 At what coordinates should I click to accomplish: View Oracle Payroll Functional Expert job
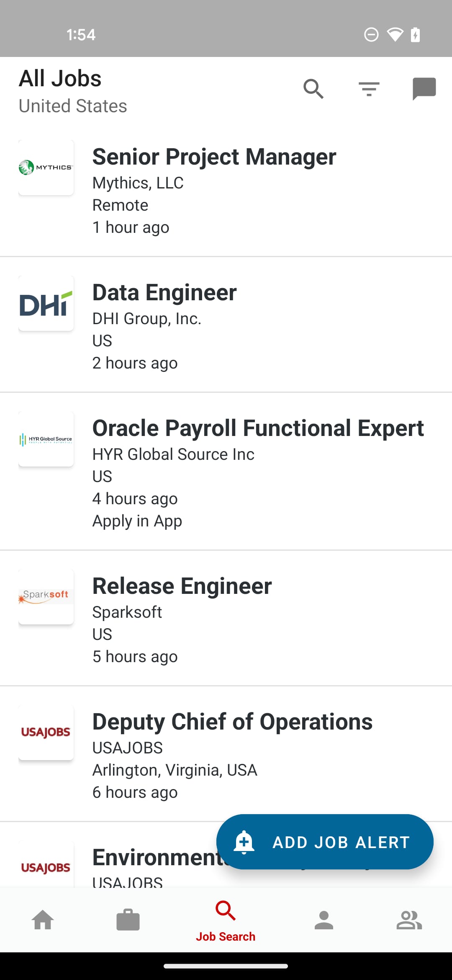pos(258,428)
